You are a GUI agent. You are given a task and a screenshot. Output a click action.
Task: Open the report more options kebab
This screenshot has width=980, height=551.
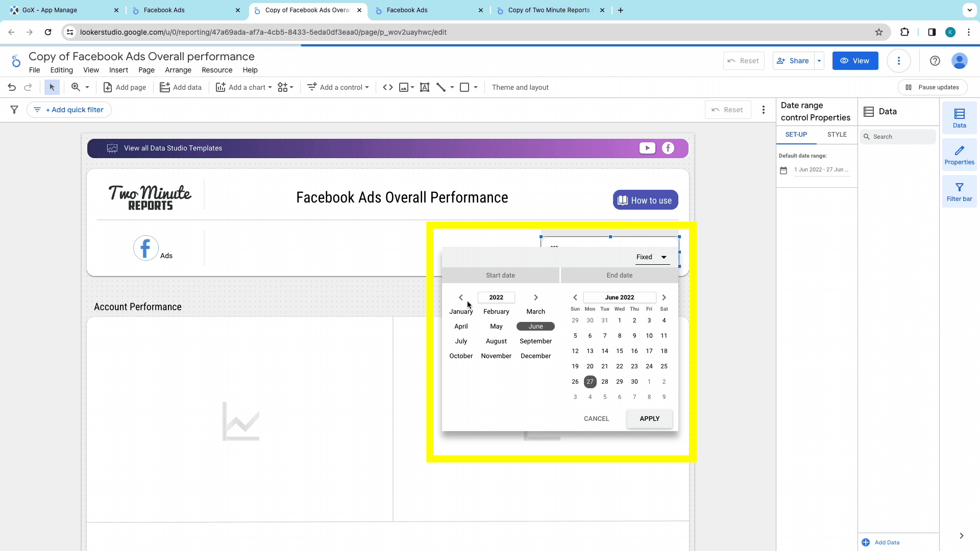click(899, 61)
